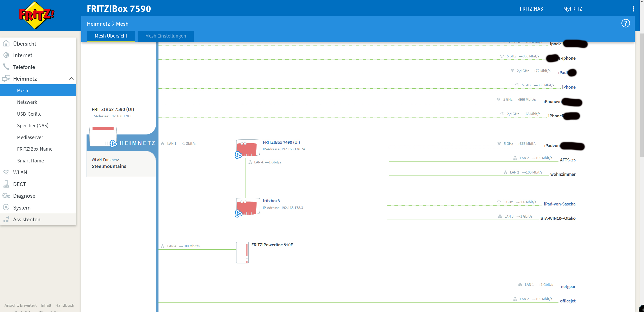The width and height of the screenshot is (644, 312).
Task: Click the LAN icon for netgear
Action: 520,285
